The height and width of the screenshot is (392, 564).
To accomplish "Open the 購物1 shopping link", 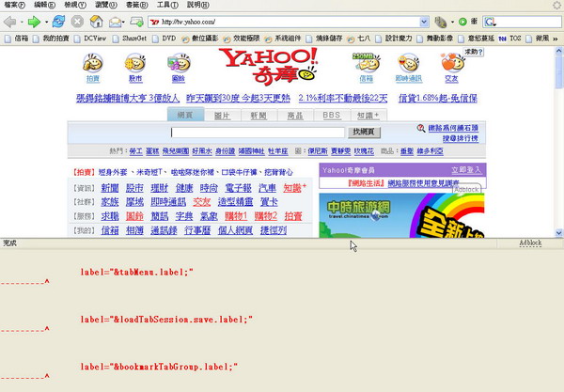I will click(x=236, y=216).
